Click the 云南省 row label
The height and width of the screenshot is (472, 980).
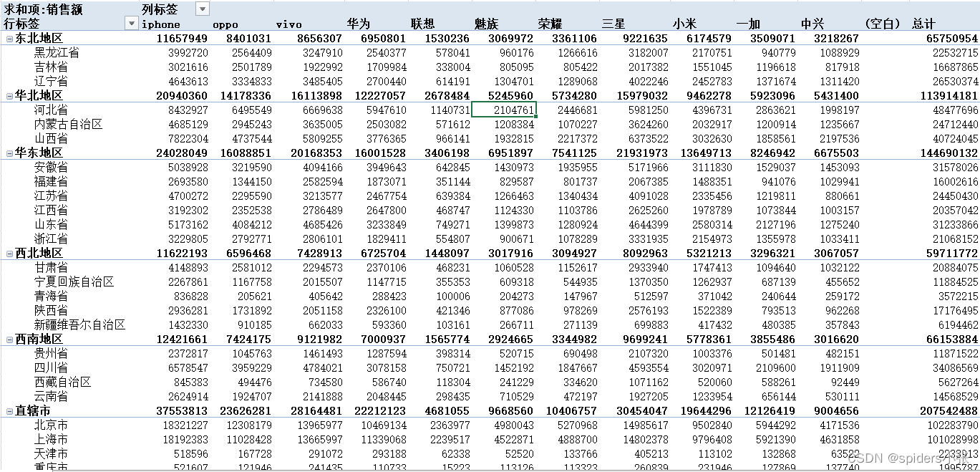51,396
